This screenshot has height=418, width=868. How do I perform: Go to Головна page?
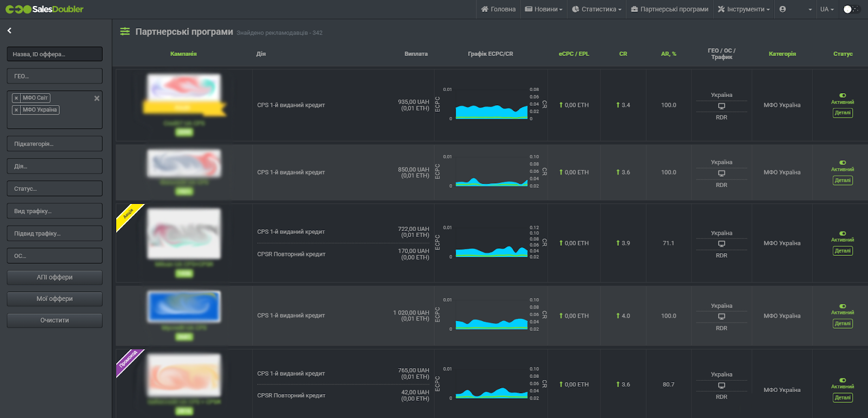tap(498, 9)
